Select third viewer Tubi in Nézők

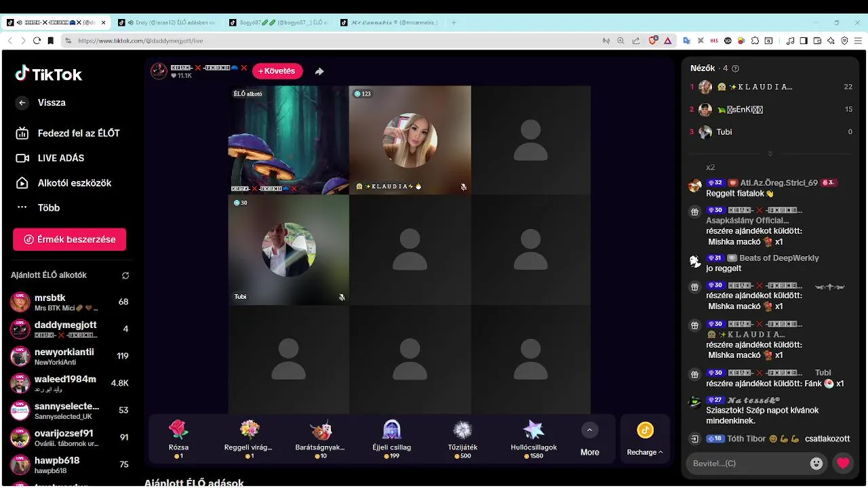coord(771,131)
